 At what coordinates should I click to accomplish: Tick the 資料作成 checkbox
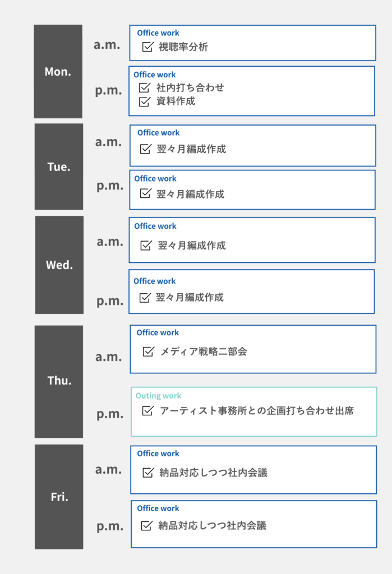[x=144, y=101]
